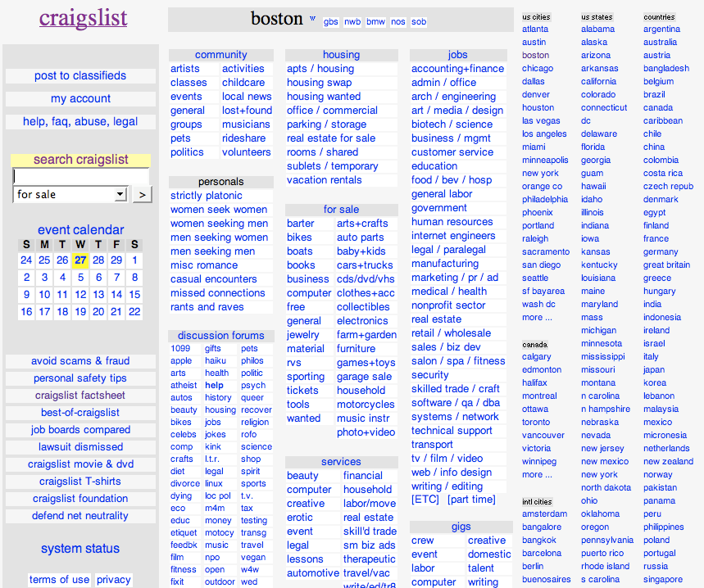Expand 'more ...' under canada cities
The height and width of the screenshot is (588, 704).
537,474
